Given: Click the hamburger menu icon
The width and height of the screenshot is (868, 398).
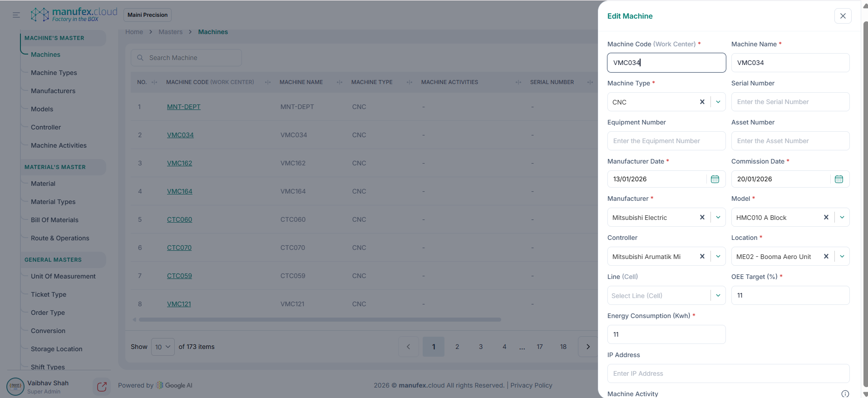Looking at the screenshot, I should (16, 15).
